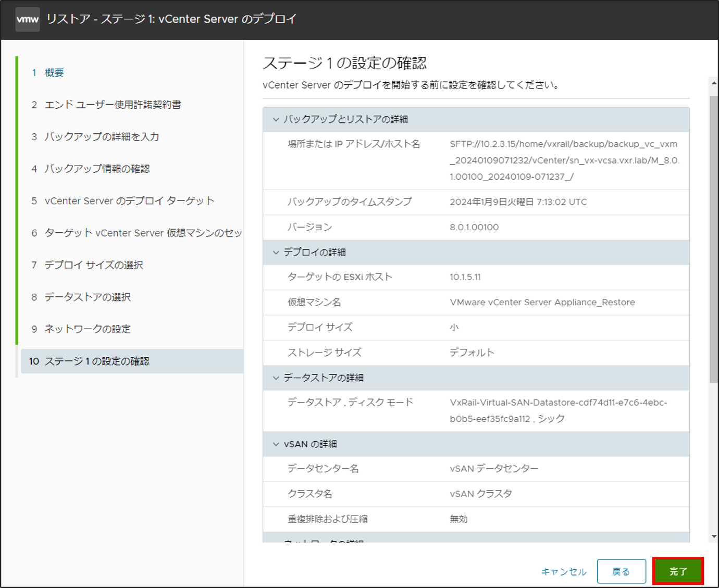Click the 仮想マシン名 label
719x588 pixels.
[x=314, y=302]
